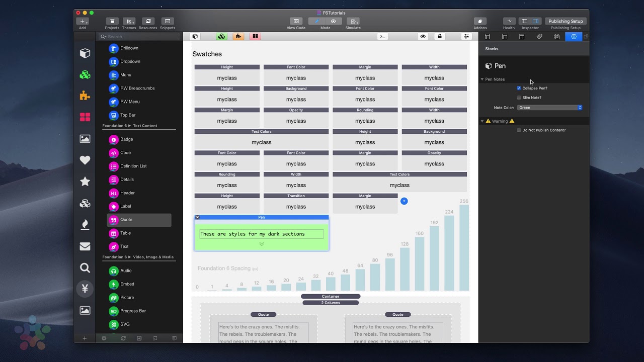Open the heart favorites category

click(x=85, y=160)
